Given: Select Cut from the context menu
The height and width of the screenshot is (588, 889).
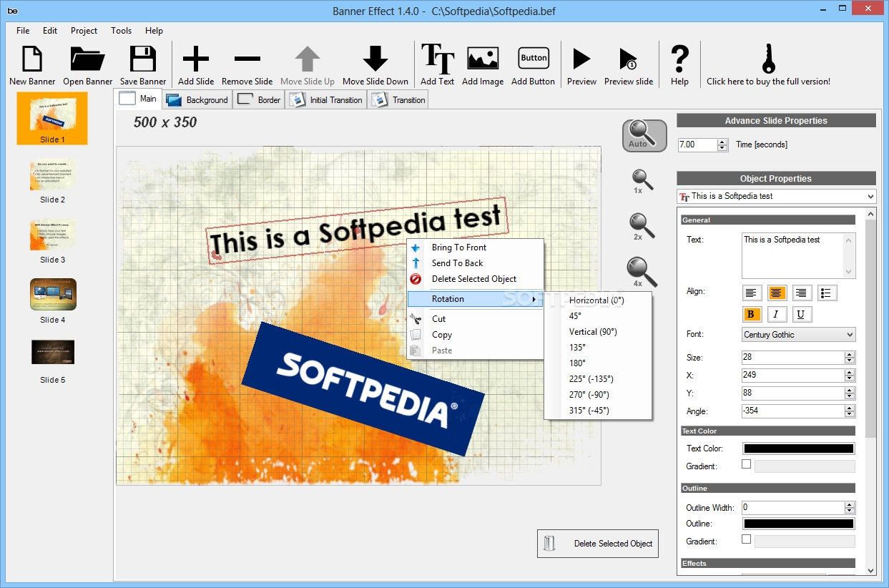Looking at the screenshot, I should click(476, 319).
